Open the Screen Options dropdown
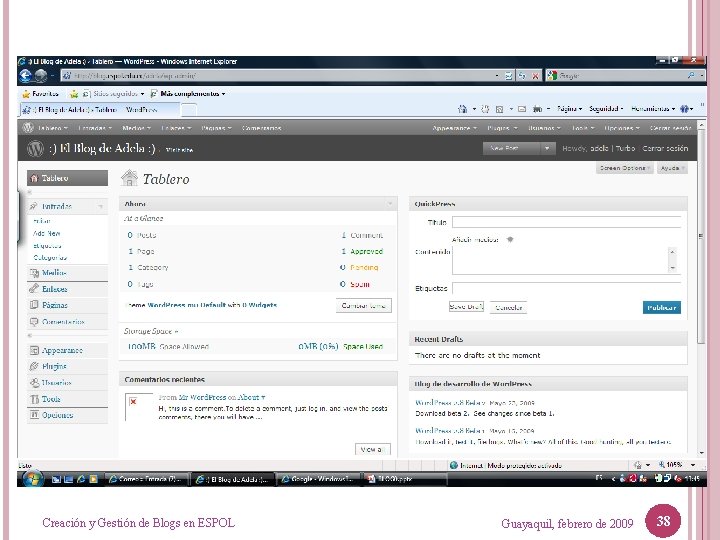This screenshot has height=540, width=720. point(624,168)
